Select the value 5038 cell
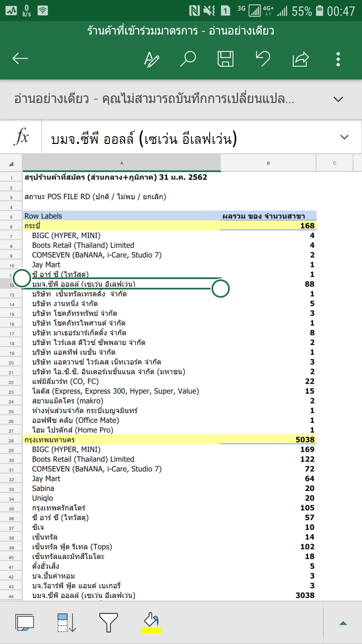This screenshot has height=644, width=362. pyautogui.click(x=268, y=440)
